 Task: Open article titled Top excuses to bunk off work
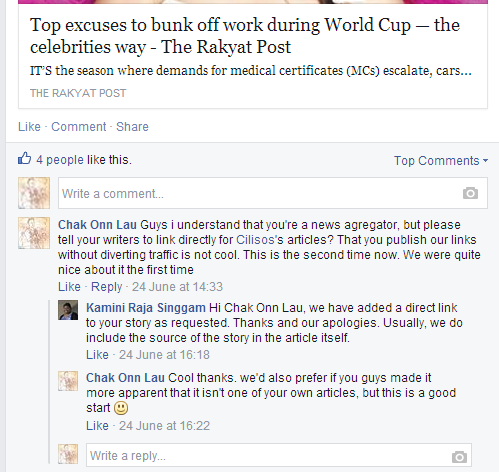[245, 36]
